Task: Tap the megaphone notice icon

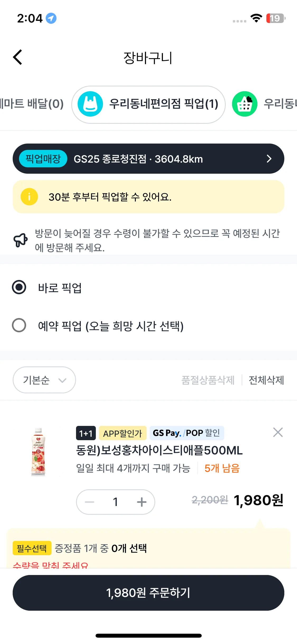Action: click(21, 240)
